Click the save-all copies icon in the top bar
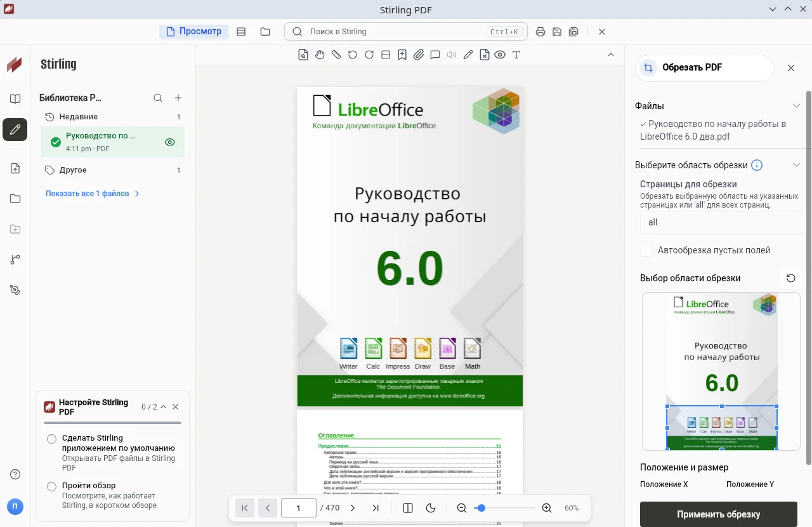Screen dimensions: 812x527 click(x=573, y=32)
